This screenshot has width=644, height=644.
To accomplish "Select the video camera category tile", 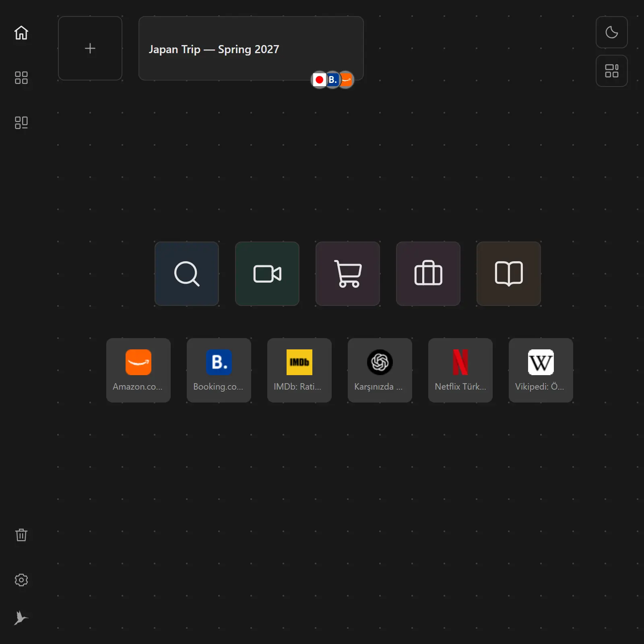I will [x=267, y=274].
